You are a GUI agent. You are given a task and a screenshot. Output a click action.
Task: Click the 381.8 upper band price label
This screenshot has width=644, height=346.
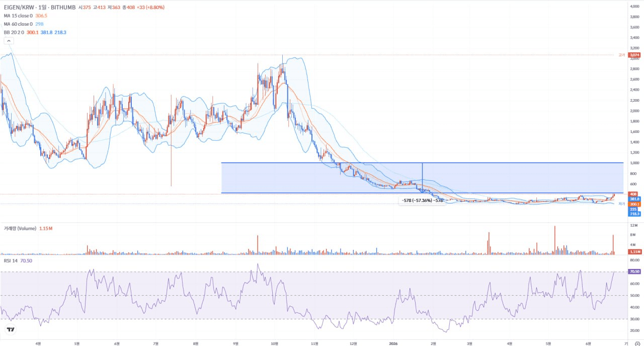(634, 199)
